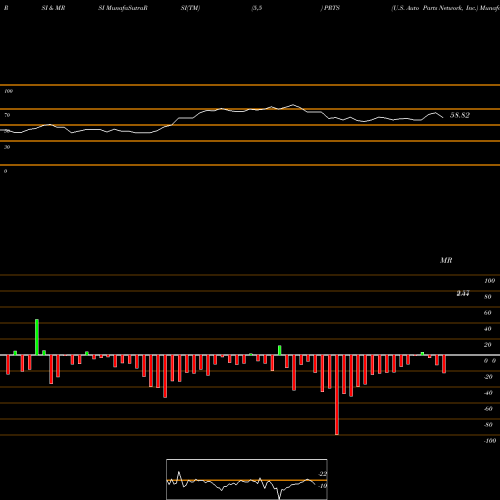This screenshot has width=500, height=500.
Task: Click the -100 label on MR scale
Action: coord(490,441)
